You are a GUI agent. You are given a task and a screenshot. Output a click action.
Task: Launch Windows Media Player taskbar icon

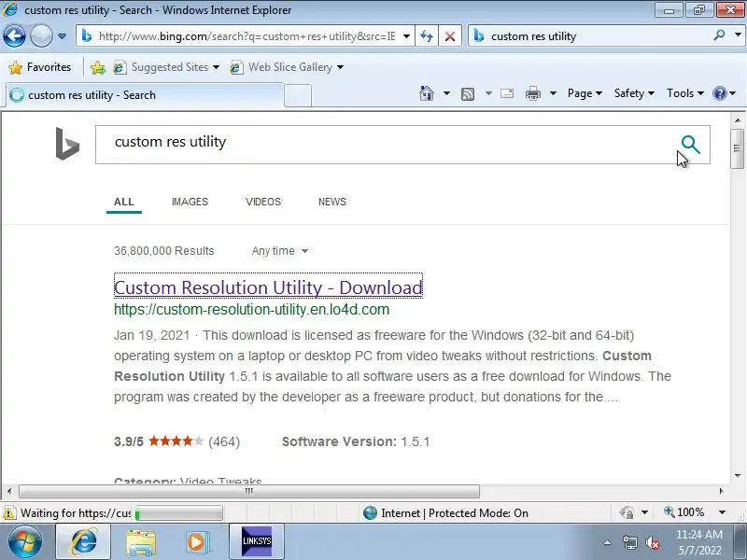(197, 541)
